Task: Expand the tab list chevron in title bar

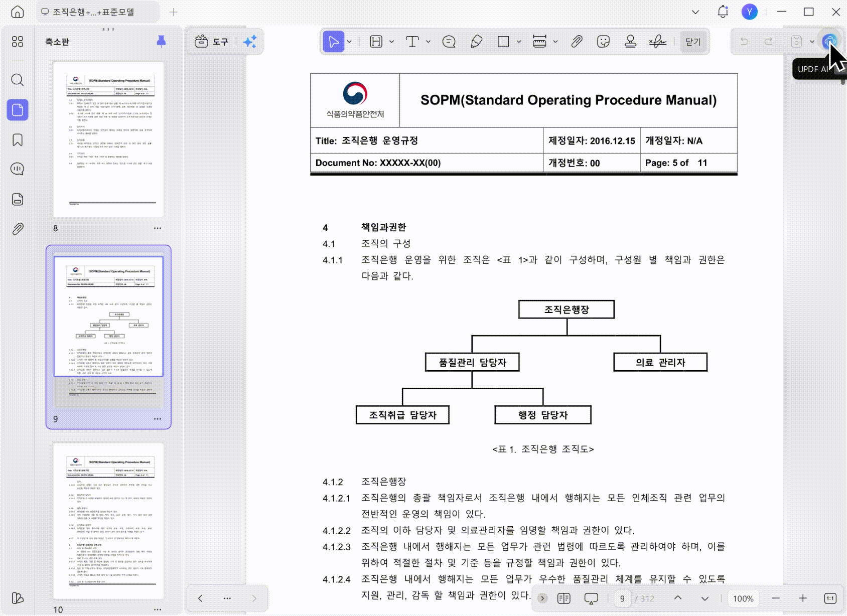Action: (695, 12)
